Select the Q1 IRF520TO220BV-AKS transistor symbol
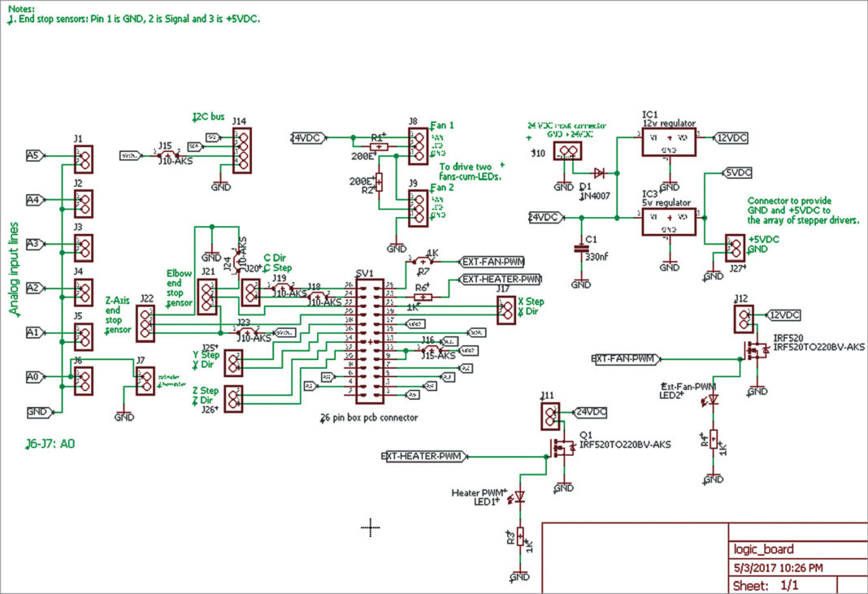The image size is (868, 594). (x=564, y=449)
